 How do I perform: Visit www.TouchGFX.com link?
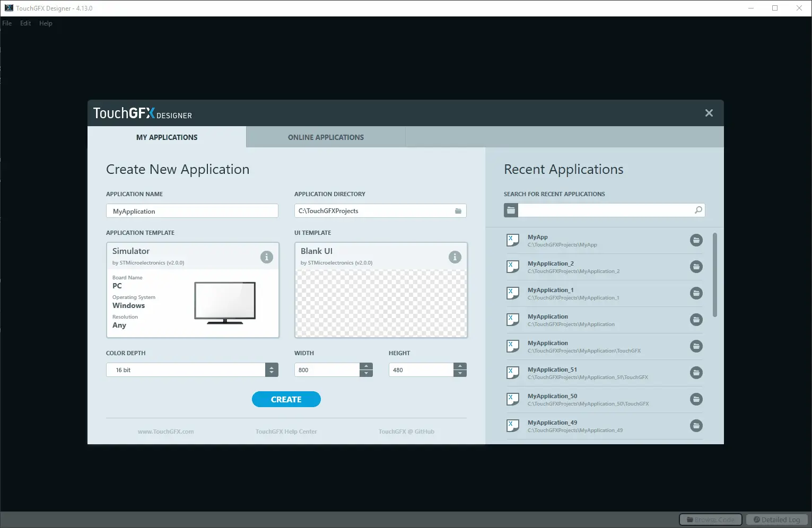[x=165, y=432]
